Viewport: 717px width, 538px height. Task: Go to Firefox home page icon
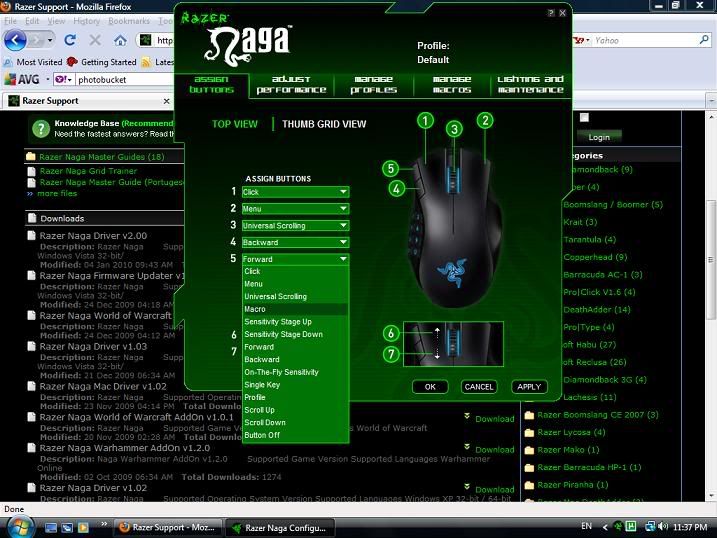click(x=120, y=41)
